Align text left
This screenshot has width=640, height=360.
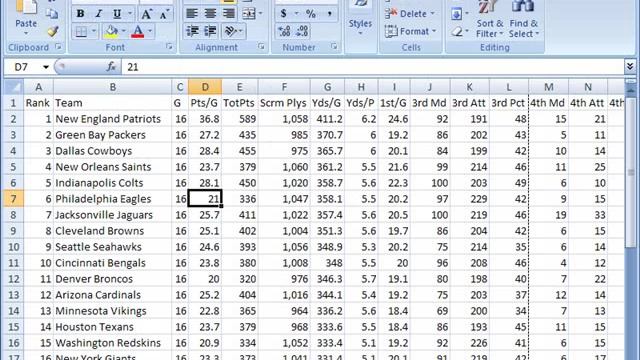[x=192, y=14]
